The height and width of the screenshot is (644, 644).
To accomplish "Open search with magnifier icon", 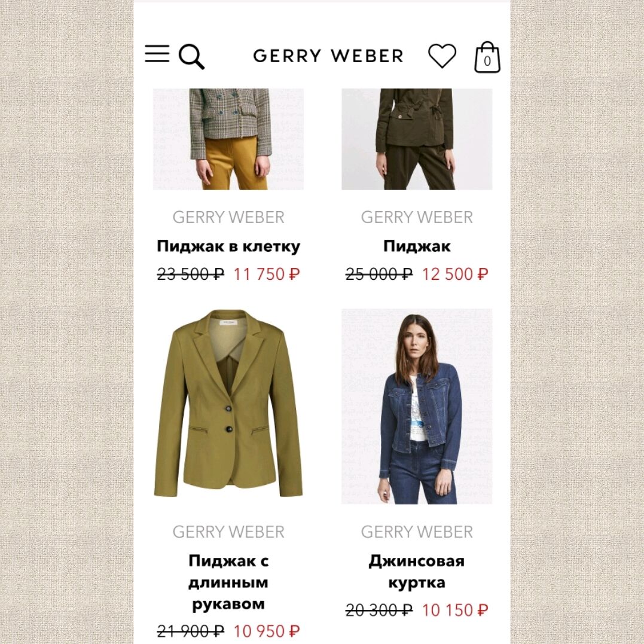I will click(191, 57).
